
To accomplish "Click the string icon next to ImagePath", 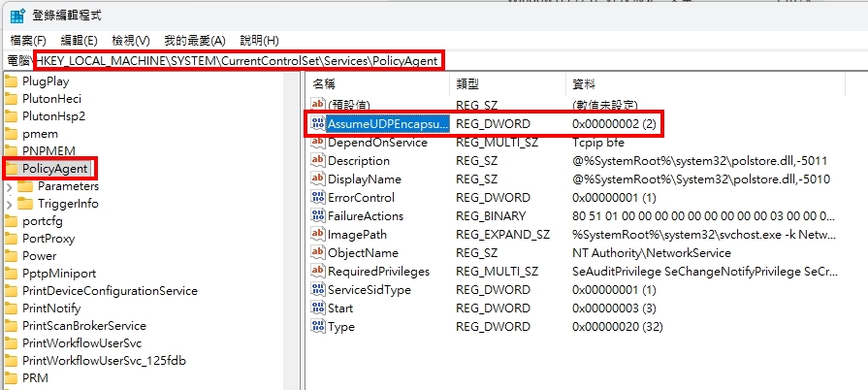I will click(317, 234).
